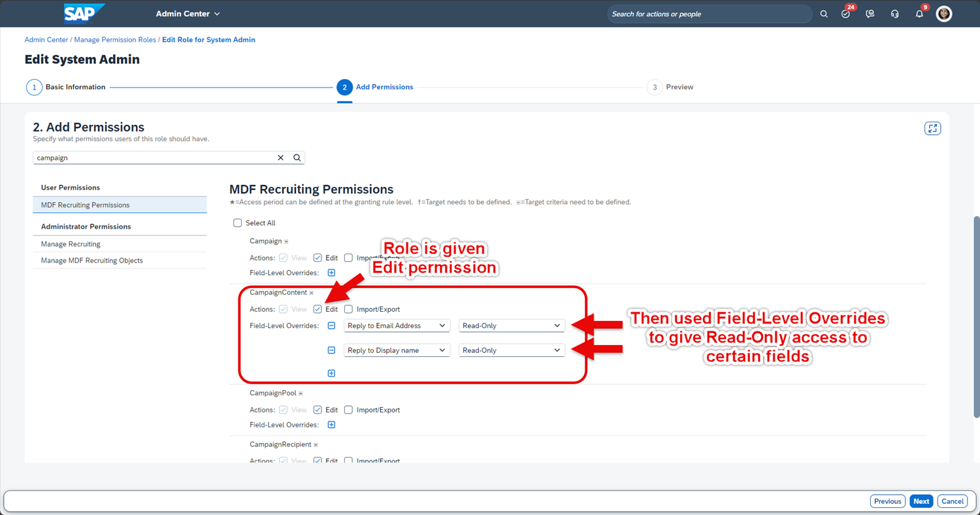This screenshot has height=515, width=980.
Task: Click the Next button
Action: coord(921,501)
